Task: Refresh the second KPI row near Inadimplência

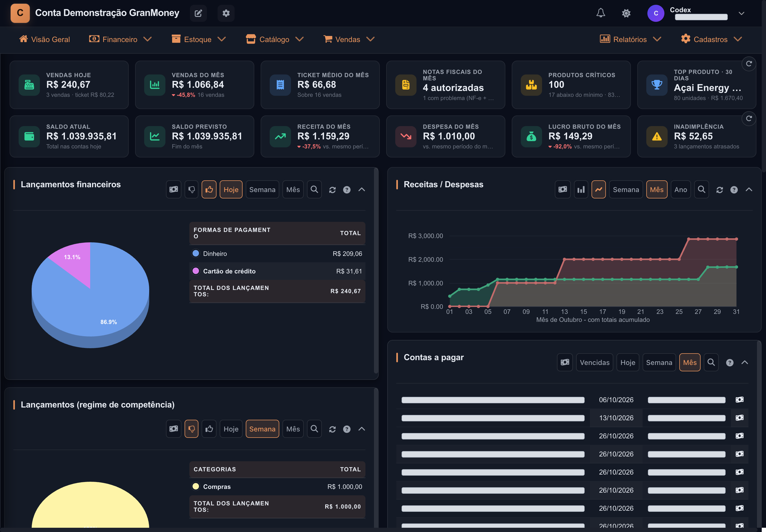Action: (749, 118)
